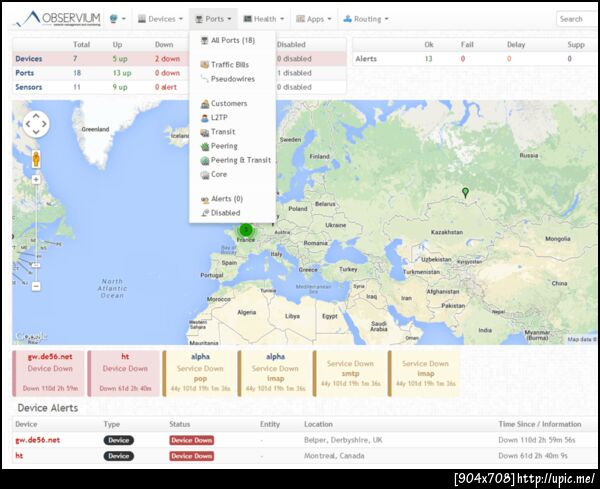Open the Sensors summary link
This screenshot has width=600, height=489.
pyautogui.click(x=29, y=87)
